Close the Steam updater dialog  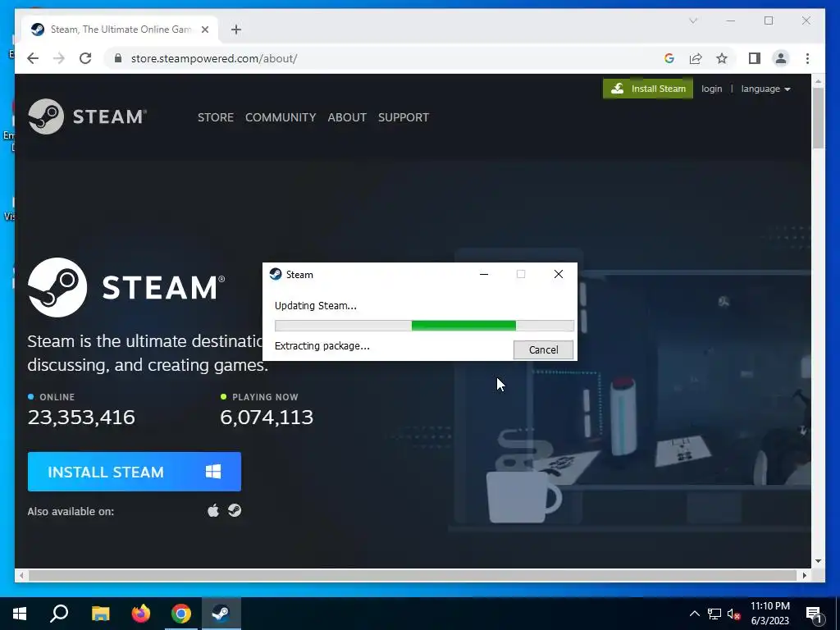click(558, 274)
